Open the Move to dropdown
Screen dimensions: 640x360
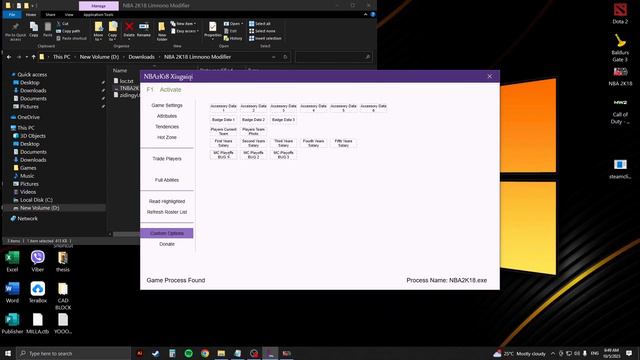98,31
